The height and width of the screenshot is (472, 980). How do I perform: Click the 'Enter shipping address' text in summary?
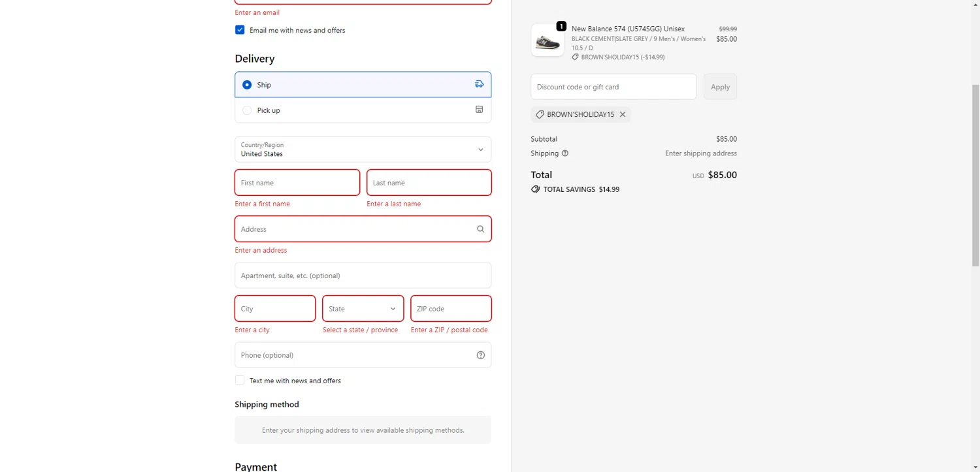(701, 153)
